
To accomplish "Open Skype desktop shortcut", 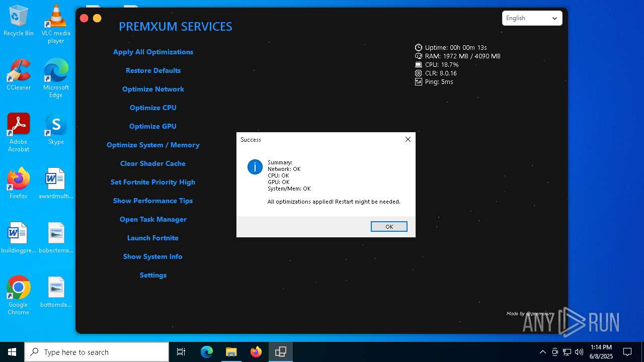I will [56, 129].
